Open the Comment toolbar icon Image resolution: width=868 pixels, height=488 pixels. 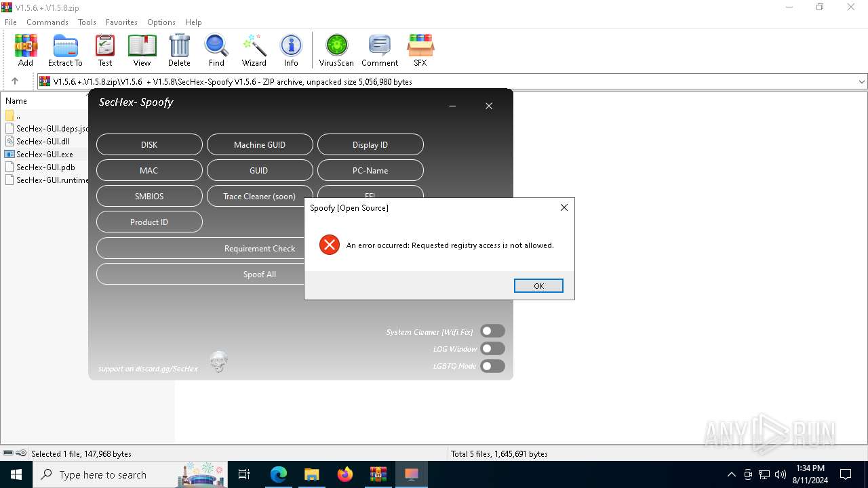(x=380, y=50)
